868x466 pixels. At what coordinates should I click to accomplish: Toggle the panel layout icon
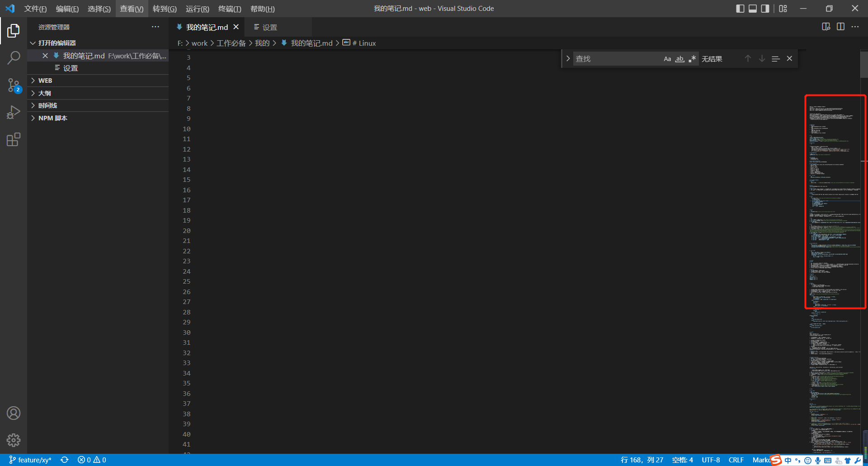coord(752,8)
